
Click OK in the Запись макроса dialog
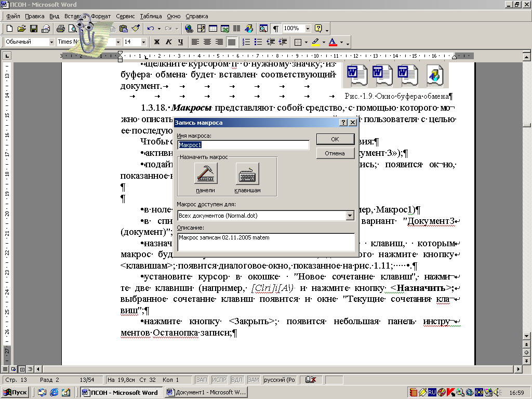(335, 139)
